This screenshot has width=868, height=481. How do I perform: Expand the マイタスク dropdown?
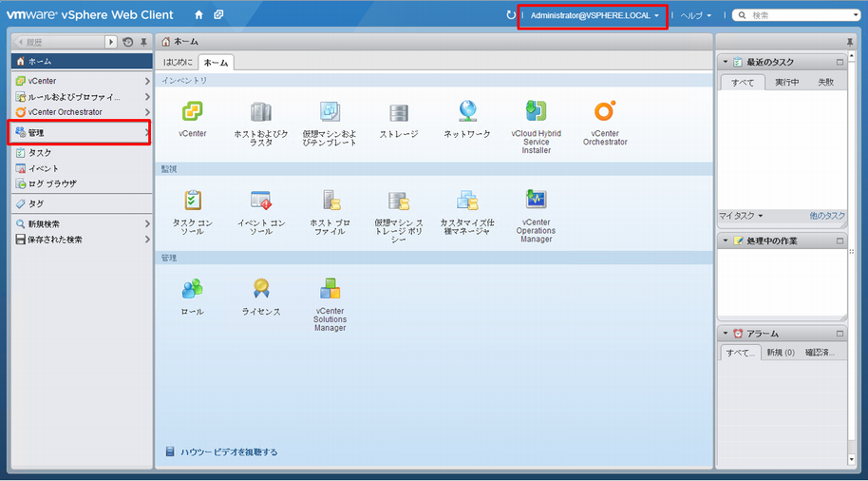coord(741,216)
